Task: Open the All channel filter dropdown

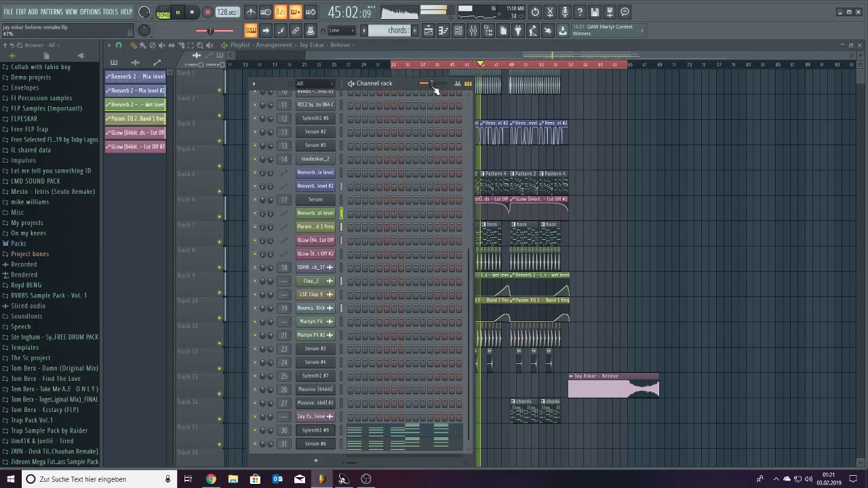Action: [314, 83]
